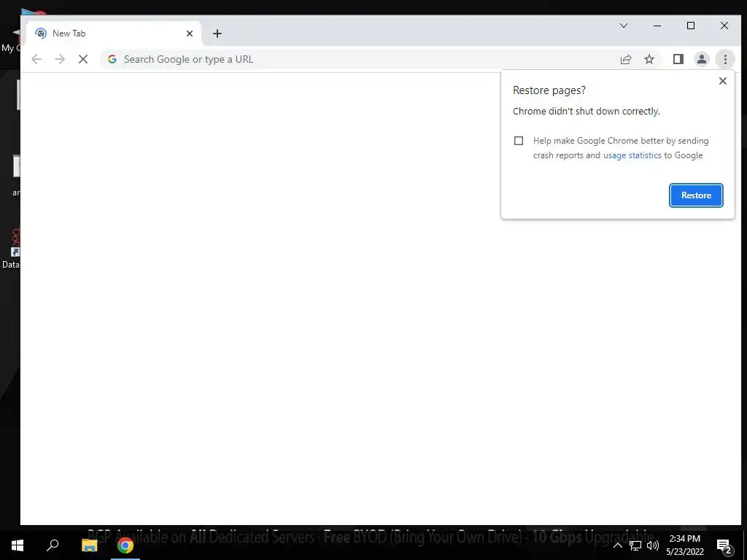Go back to previous page
Viewport: 747px width, 560px height.
(x=36, y=59)
